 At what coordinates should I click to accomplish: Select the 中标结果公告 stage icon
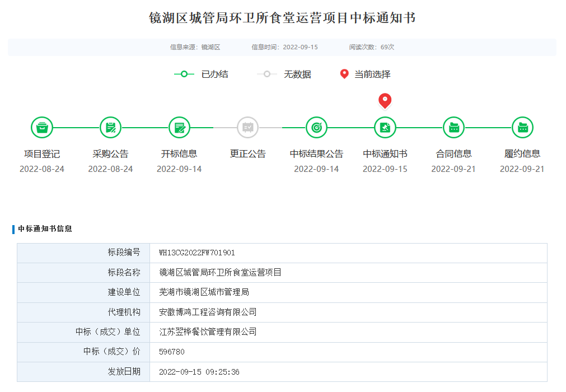(x=316, y=127)
